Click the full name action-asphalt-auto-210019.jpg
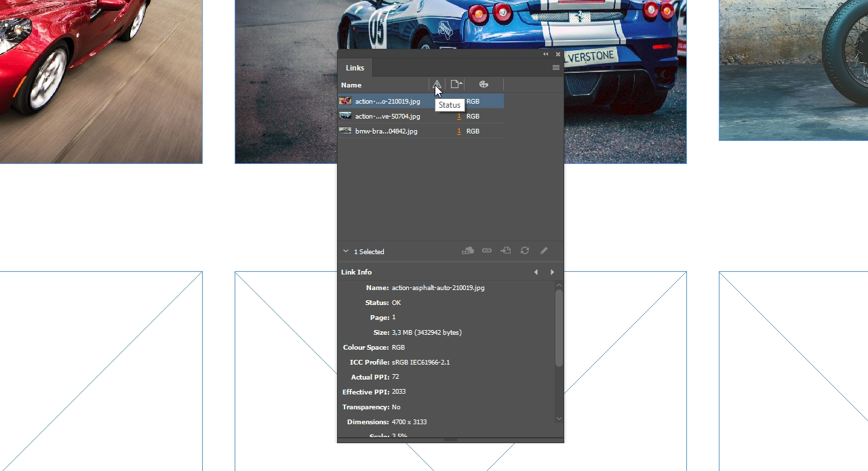Image resolution: width=868 pixels, height=471 pixels. [438, 287]
